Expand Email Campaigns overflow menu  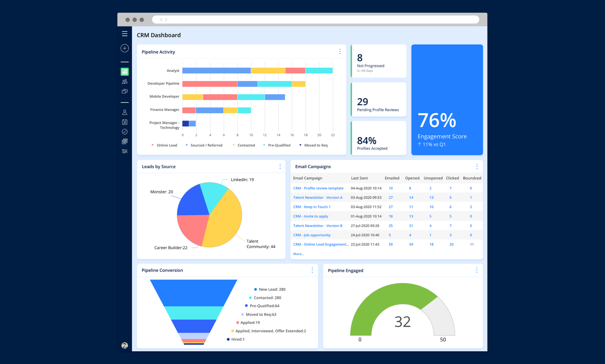point(477,166)
